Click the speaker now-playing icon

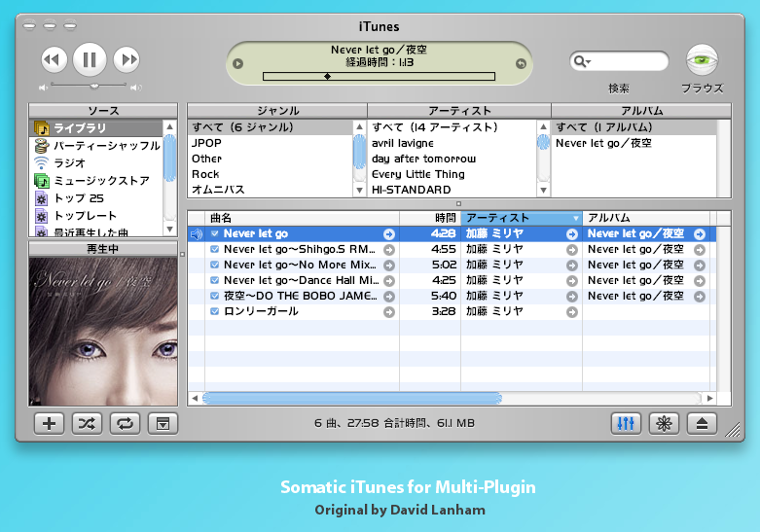[x=197, y=234]
